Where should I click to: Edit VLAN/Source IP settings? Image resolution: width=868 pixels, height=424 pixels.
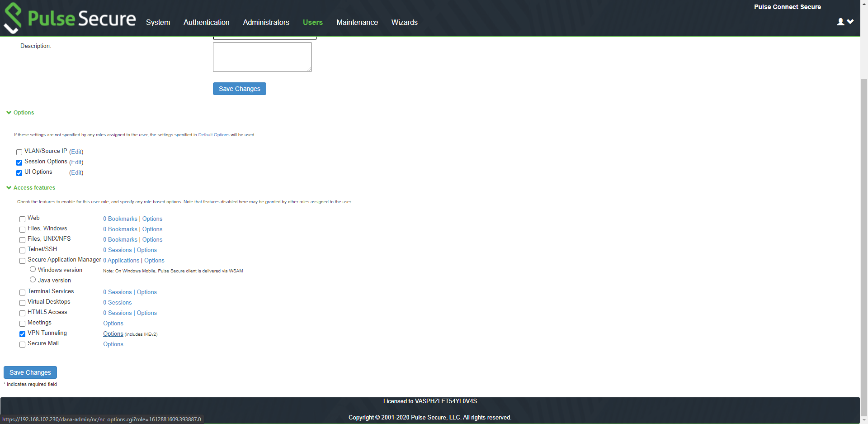(x=76, y=152)
